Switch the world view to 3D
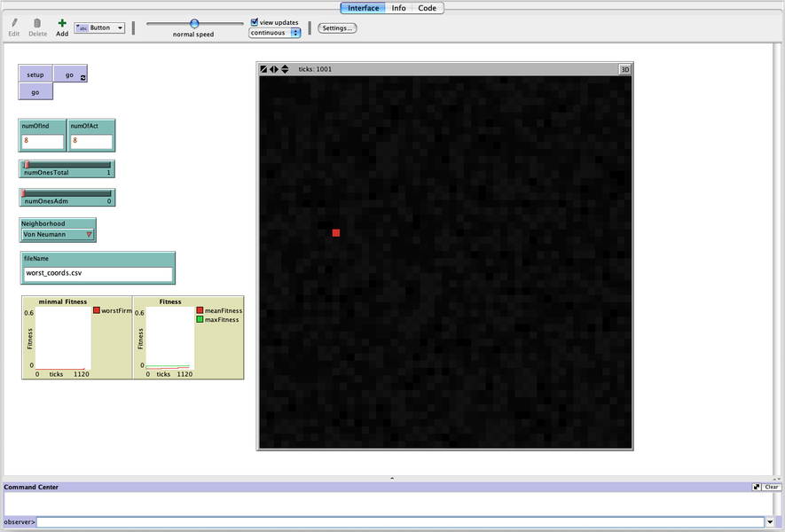Screen dimensions: 785x532 click(x=625, y=68)
